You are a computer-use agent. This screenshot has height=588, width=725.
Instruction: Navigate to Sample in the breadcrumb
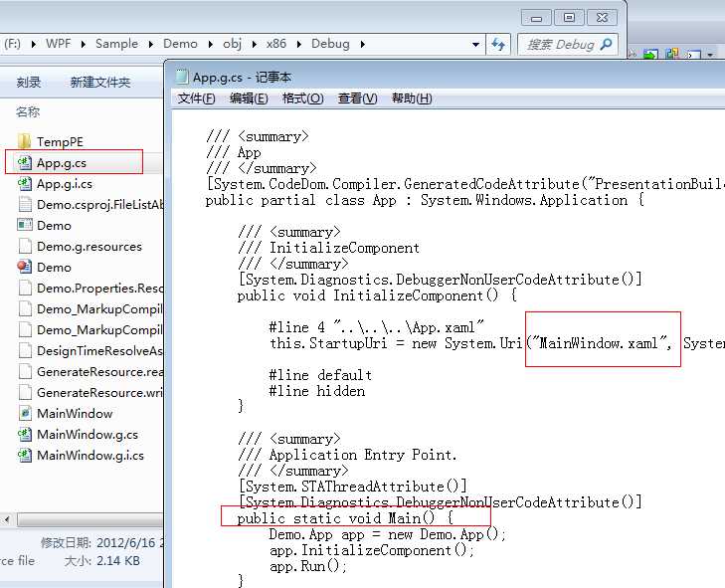(116, 44)
